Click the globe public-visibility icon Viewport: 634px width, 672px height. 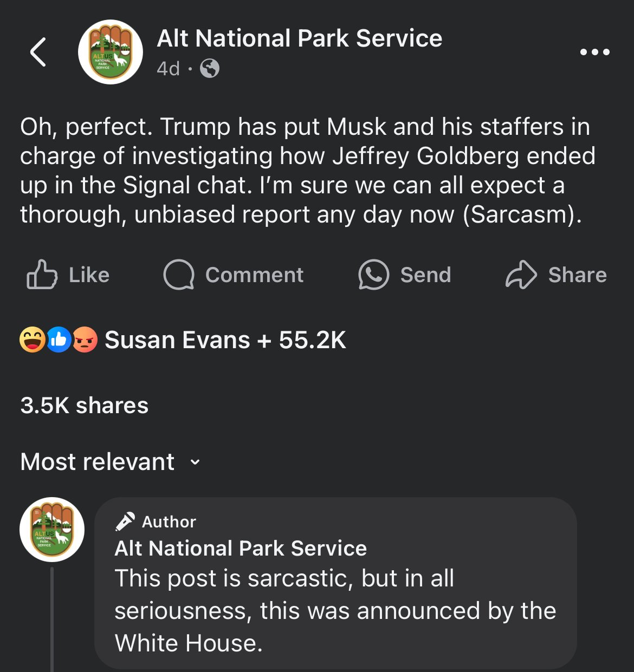tap(210, 69)
